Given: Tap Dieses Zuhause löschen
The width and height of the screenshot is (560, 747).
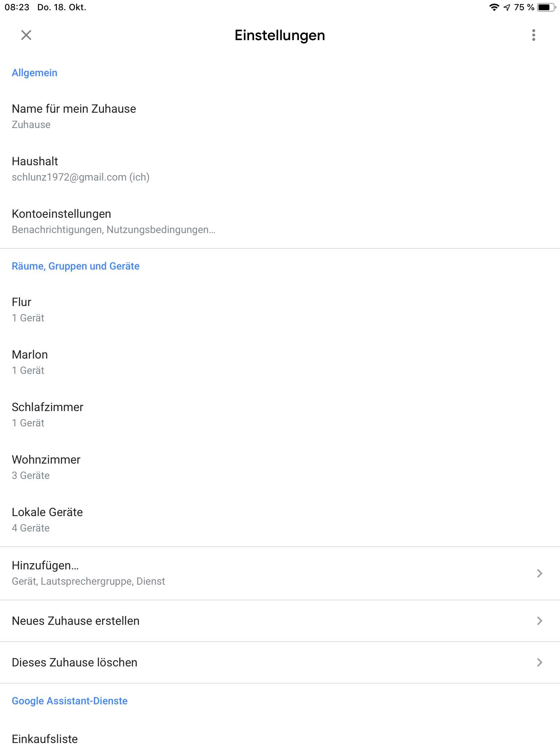Looking at the screenshot, I should pyautogui.click(x=74, y=662).
